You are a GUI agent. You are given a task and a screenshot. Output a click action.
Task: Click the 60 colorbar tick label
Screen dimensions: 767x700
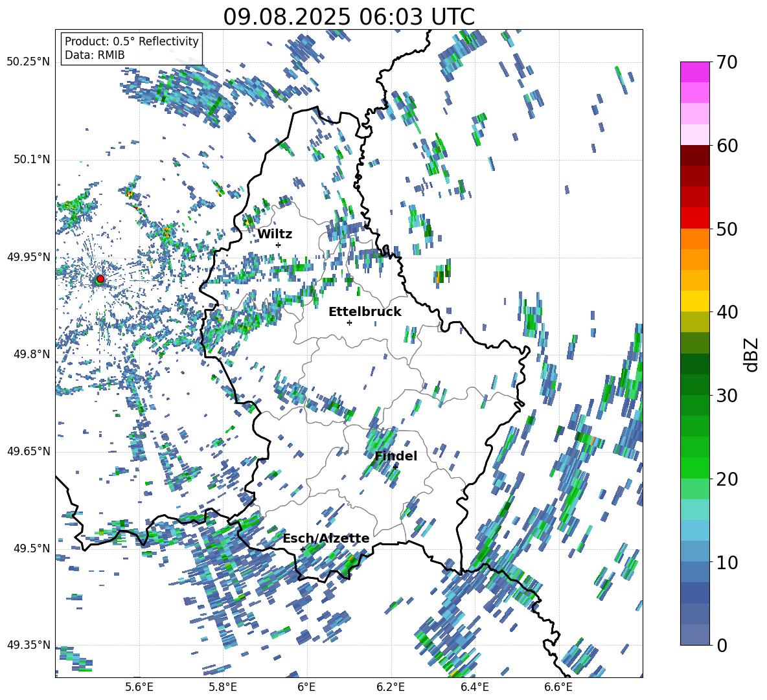pos(727,146)
